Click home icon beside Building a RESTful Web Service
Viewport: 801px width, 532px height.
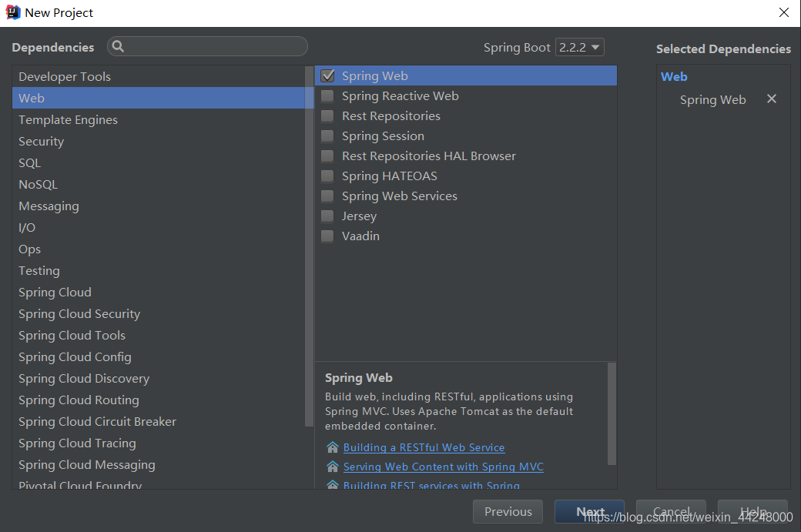click(x=333, y=448)
